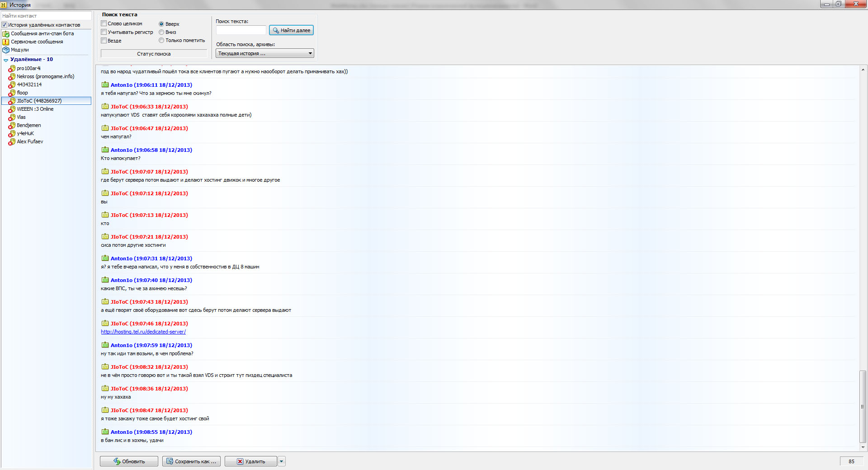Click the deleted contact icon for pro100ar4i

coord(12,68)
